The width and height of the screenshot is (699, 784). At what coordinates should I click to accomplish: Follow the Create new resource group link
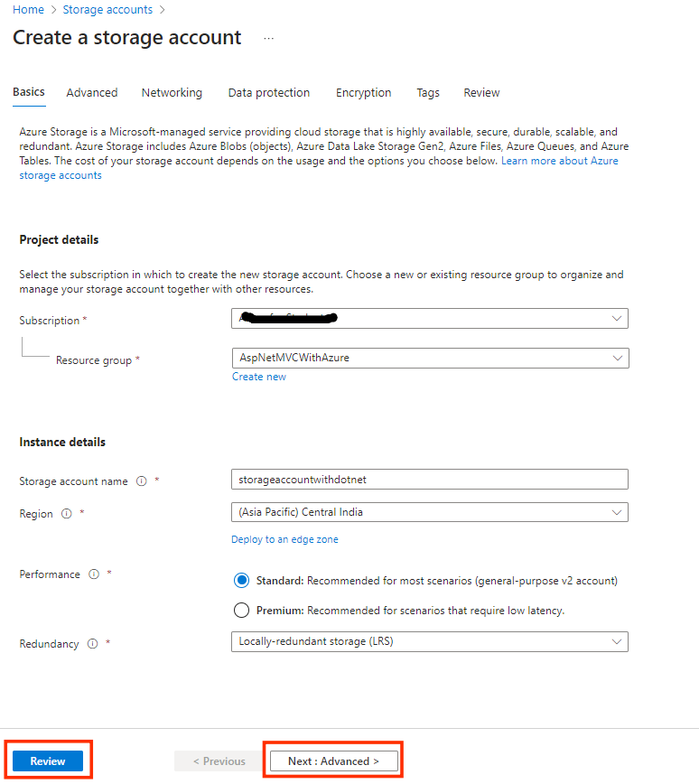(x=259, y=377)
